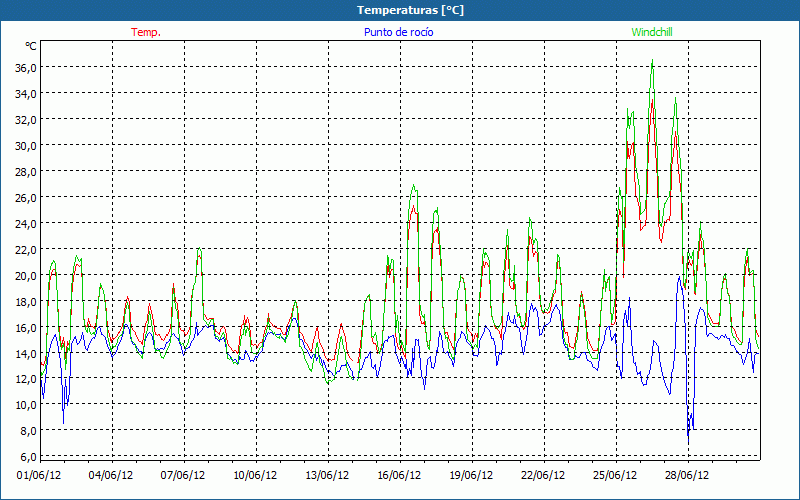
Task: Click the '22/06/12' date label
Action: coord(543,475)
